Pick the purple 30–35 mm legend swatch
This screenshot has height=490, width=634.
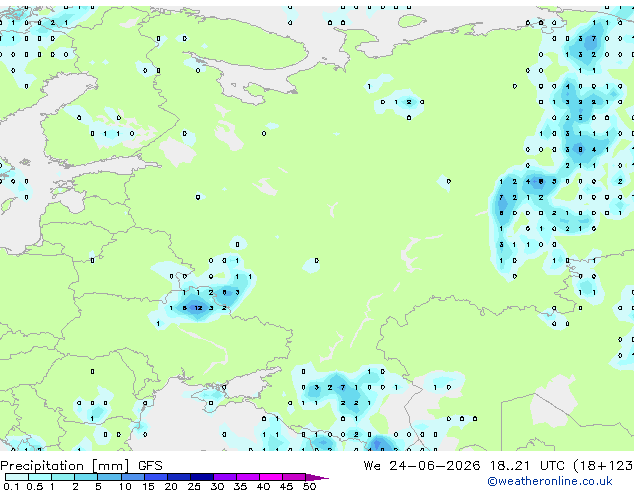coord(225,477)
